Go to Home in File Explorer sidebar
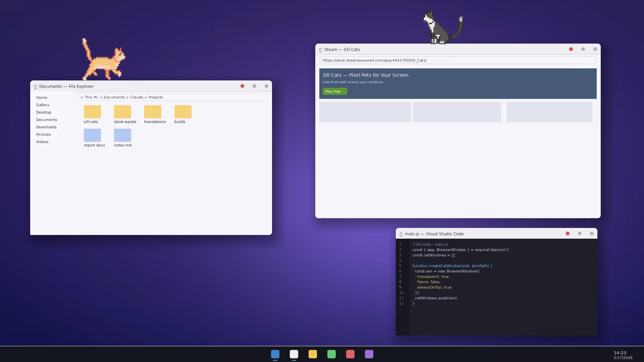 click(x=42, y=98)
